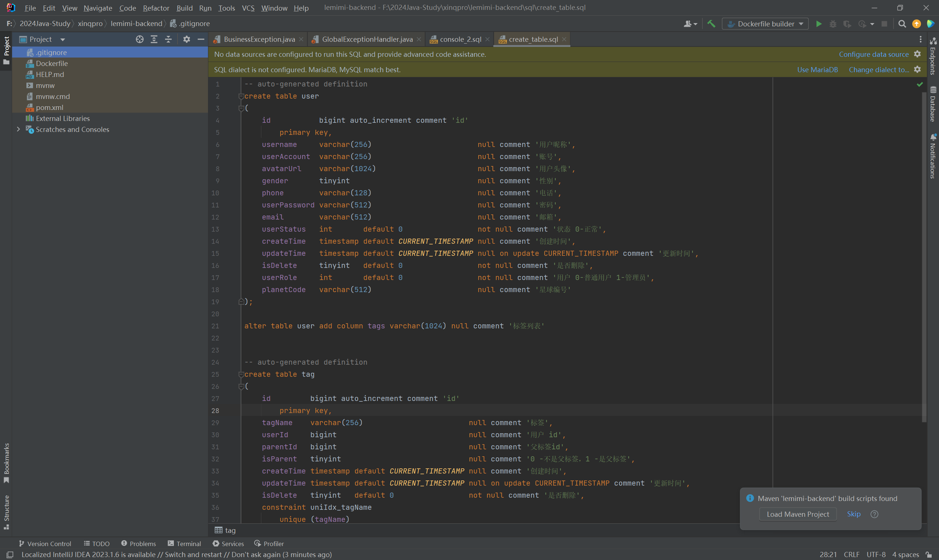Switch to BusinessException.java tab
This screenshot has width=939, height=560.
point(259,39)
